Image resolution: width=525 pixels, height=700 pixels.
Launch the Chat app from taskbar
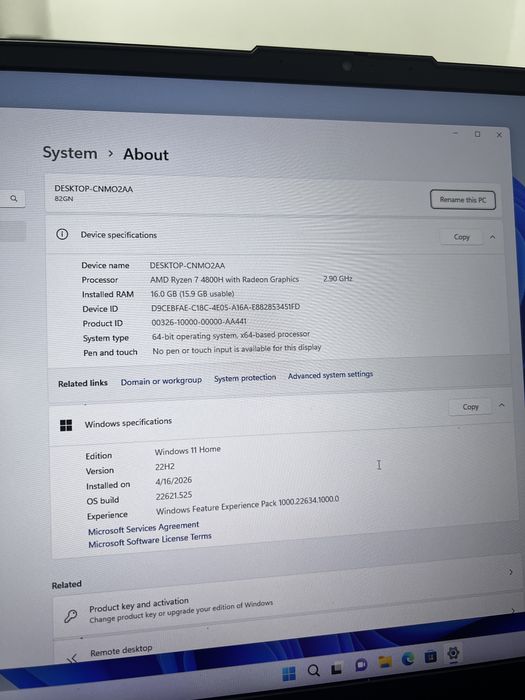pyautogui.click(x=361, y=665)
